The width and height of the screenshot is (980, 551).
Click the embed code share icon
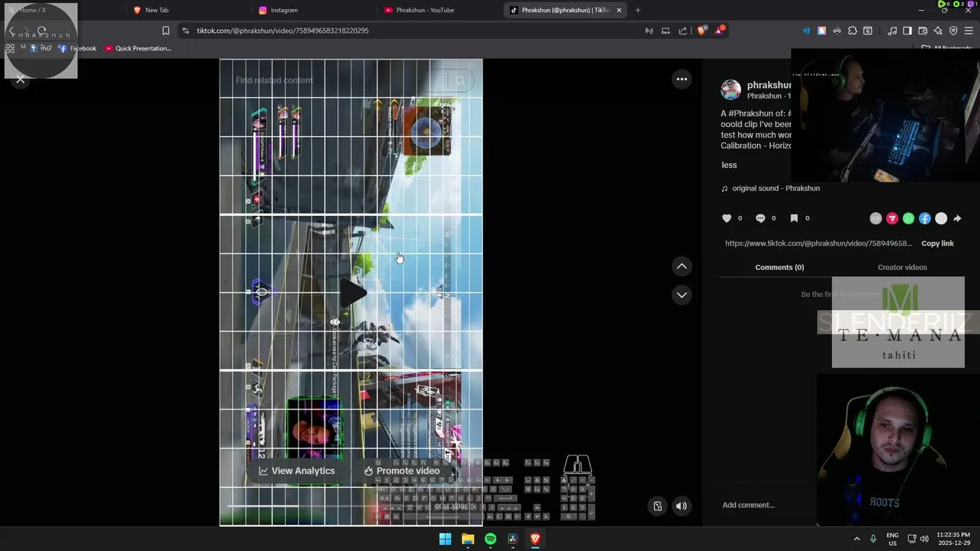click(x=876, y=219)
